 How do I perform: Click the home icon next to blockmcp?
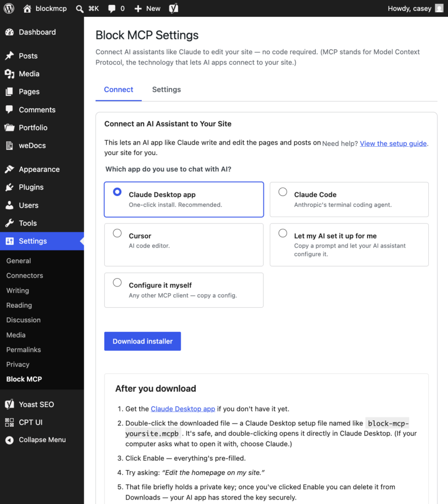coord(28,9)
